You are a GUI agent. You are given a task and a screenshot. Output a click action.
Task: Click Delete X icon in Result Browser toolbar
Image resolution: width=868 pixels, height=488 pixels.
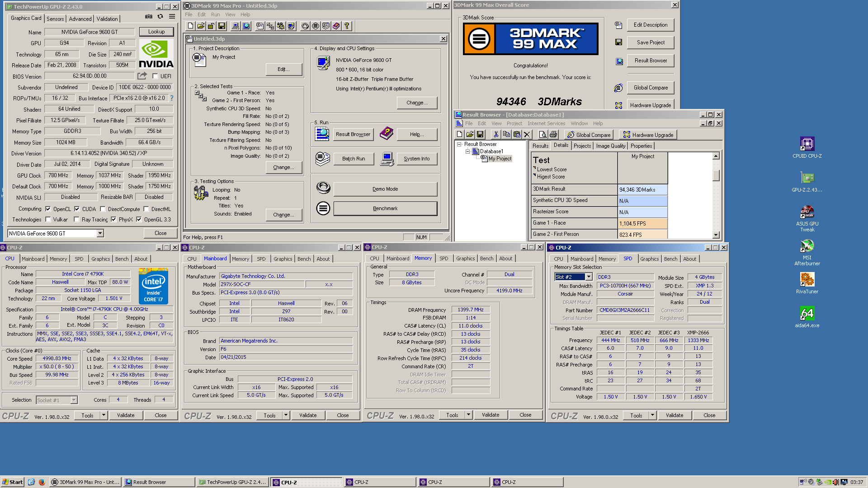click(x=527, y=134)
